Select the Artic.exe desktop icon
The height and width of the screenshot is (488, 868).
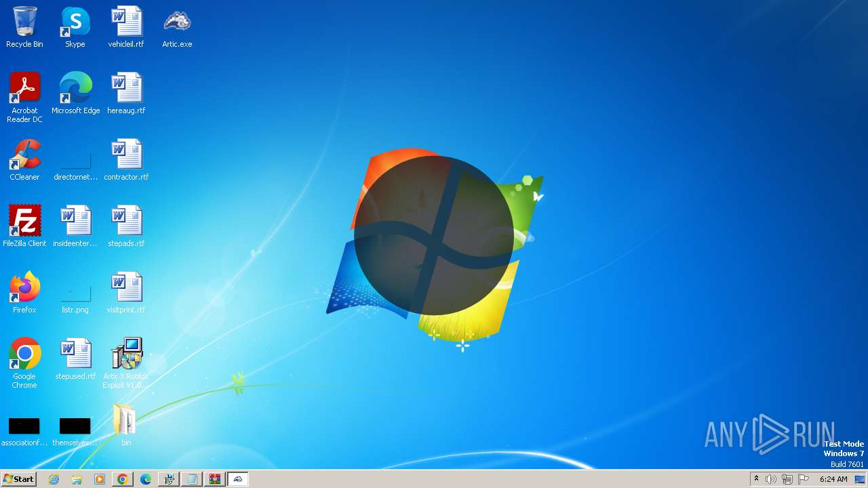point(177,27)
